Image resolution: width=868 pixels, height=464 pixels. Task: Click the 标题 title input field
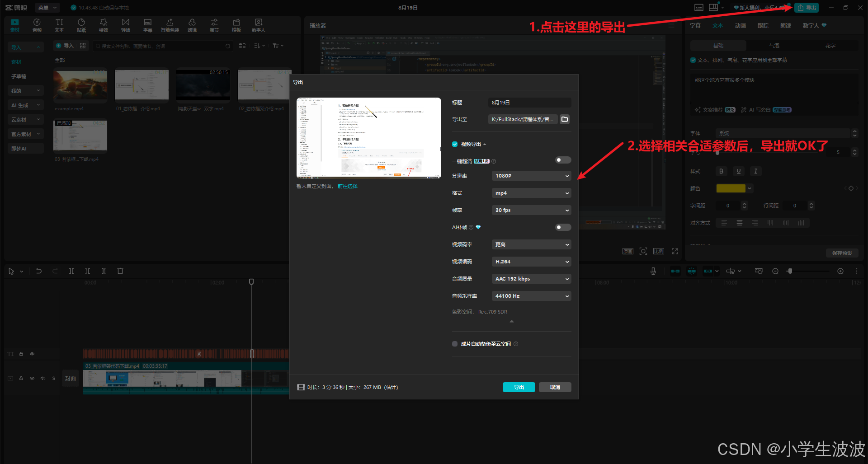pyautogui.click(x=529, y=103)
